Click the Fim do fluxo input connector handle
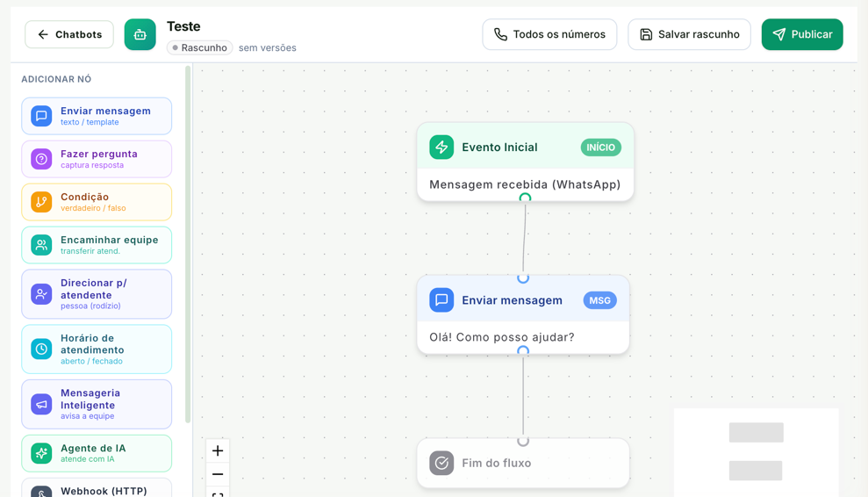The height and width of the screenshot is (497, 868). tap(523, 442)
